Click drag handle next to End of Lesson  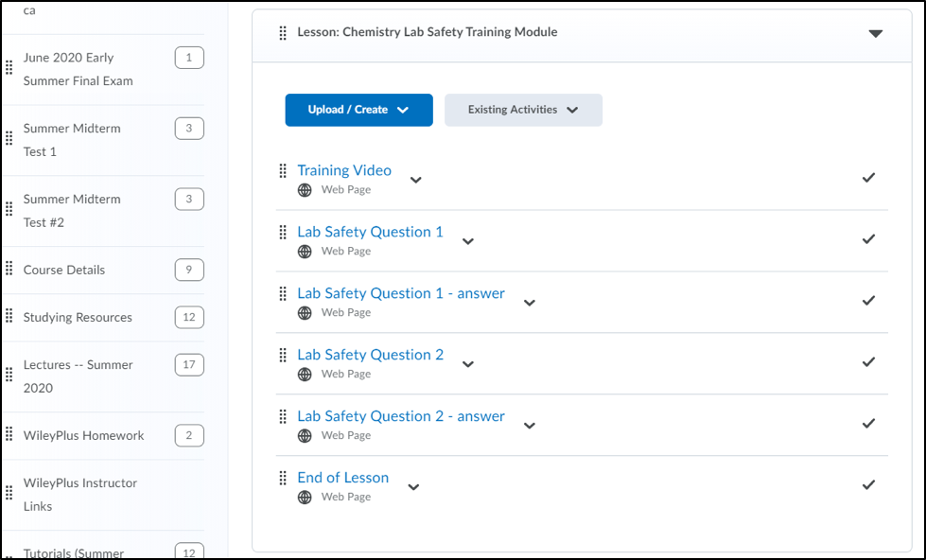tap(283, 479)
